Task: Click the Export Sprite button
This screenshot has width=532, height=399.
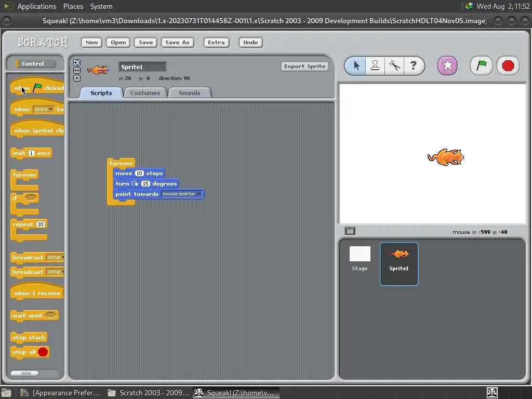Action: pos(304,66)
